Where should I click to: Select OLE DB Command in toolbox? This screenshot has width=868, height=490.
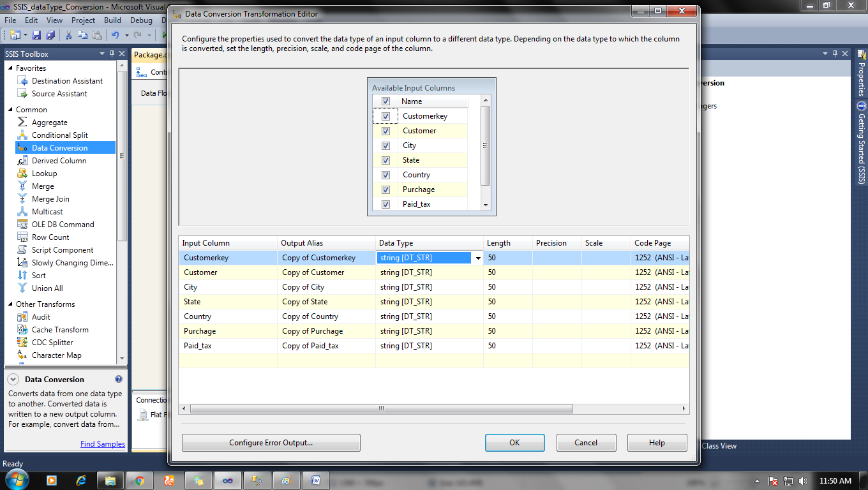(63, 225)
